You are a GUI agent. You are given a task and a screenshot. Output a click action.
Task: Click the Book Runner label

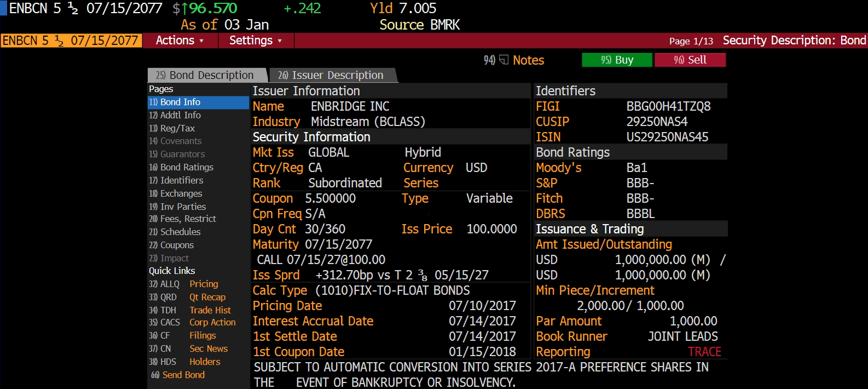tap(572, 336)
